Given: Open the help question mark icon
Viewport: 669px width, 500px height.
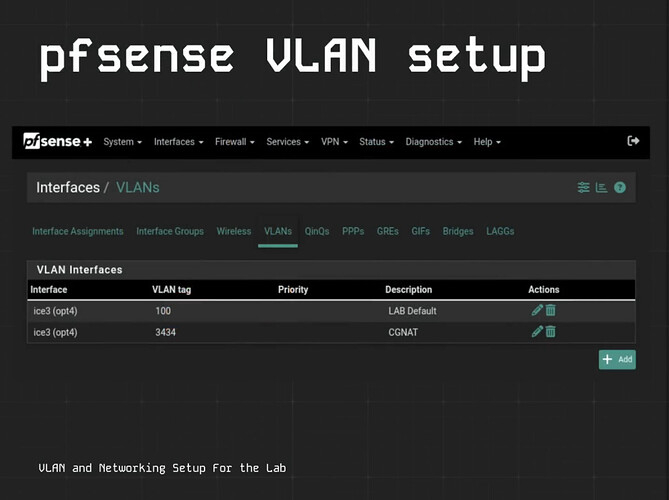Looking at the screenshot, I should click(620, 187).
